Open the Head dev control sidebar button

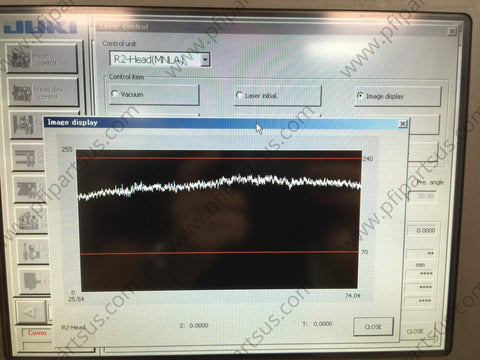43,92
